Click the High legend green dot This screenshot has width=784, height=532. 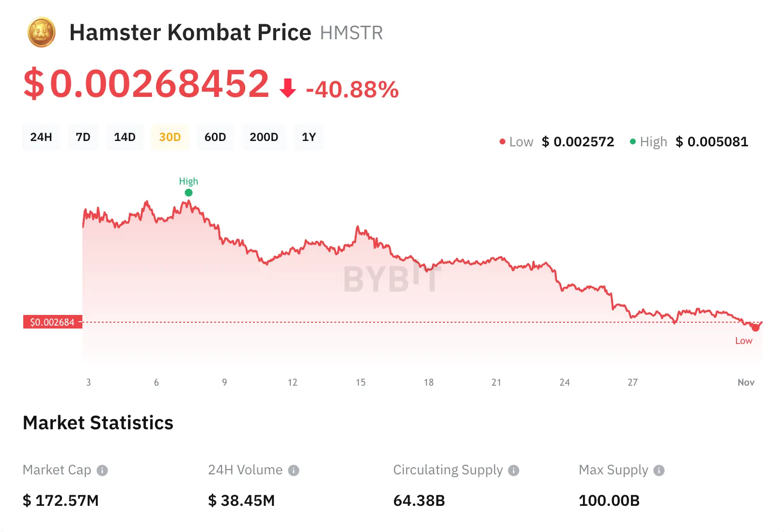(x=633, y=141)
